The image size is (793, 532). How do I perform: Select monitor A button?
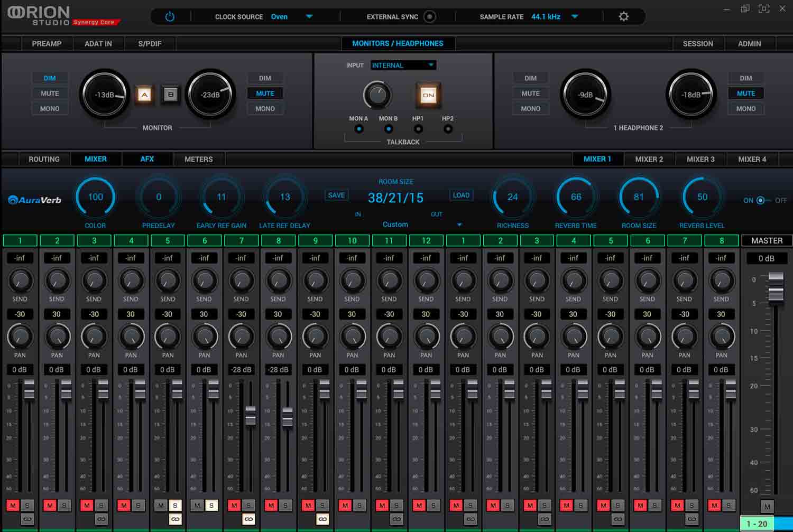click(144, 95)
